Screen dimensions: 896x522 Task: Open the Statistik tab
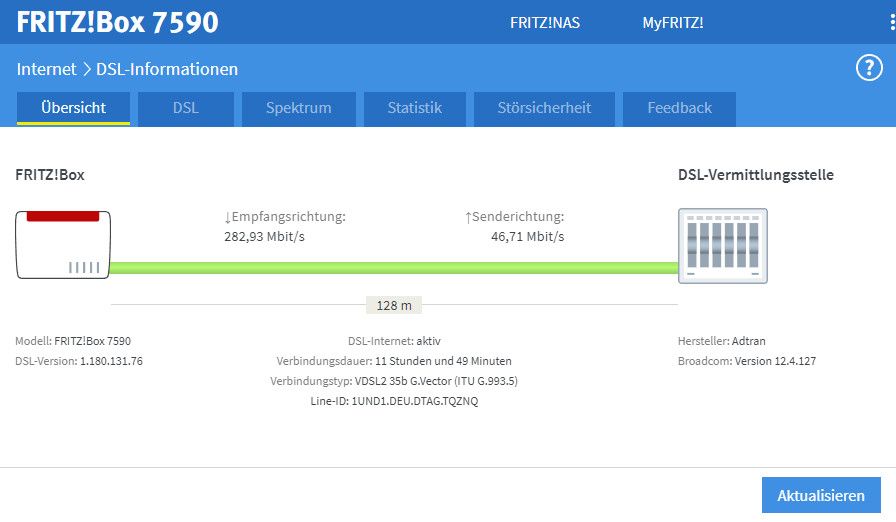click(x=414, y=108)
